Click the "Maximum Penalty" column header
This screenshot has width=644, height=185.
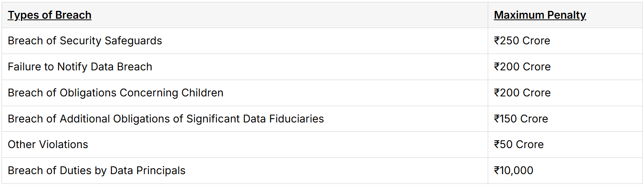click(540, 15)
